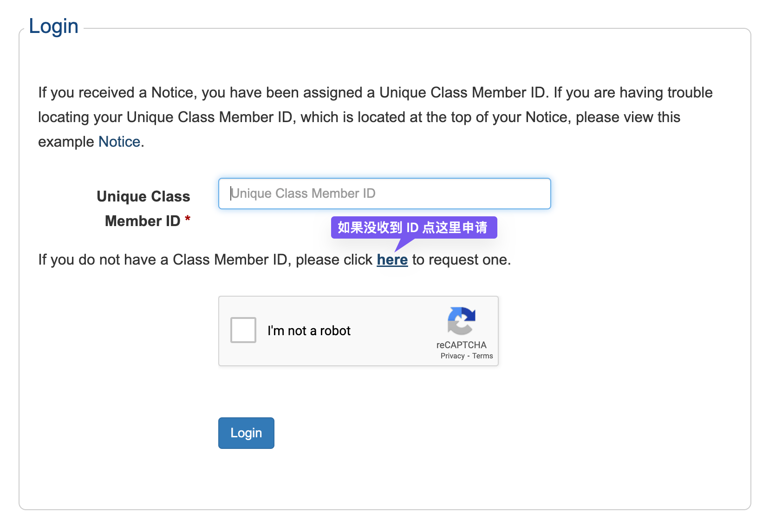The width and height of the screenshot is (769, 532).
Task: Click the "ID" text inside the purple tooltip
Action: (412, 227)
